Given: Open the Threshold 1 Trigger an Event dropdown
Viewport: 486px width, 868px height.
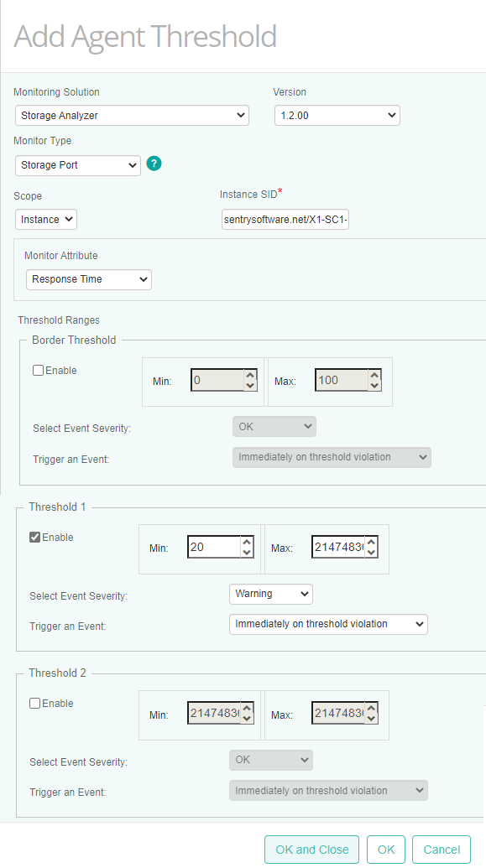Looking at the screenshot, I should pyautogui.click(x=328, y=624).
